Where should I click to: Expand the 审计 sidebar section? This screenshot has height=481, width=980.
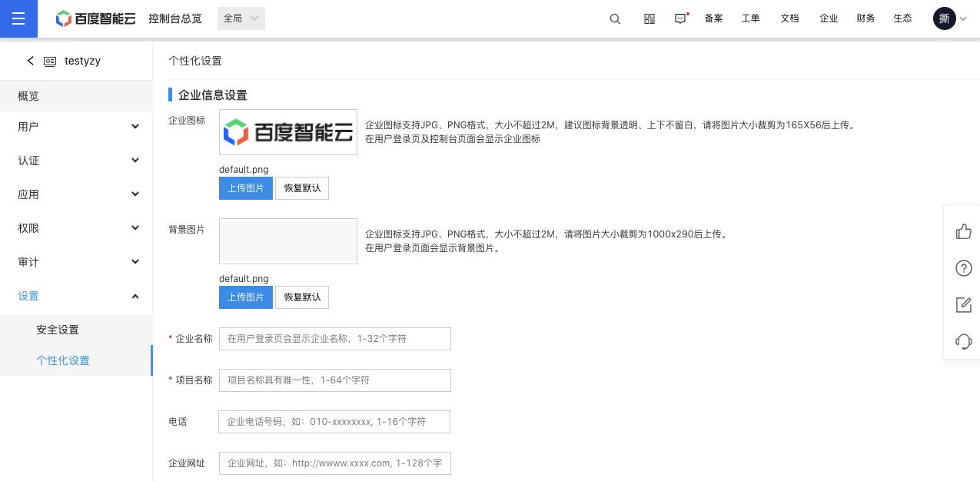(76, 262)
